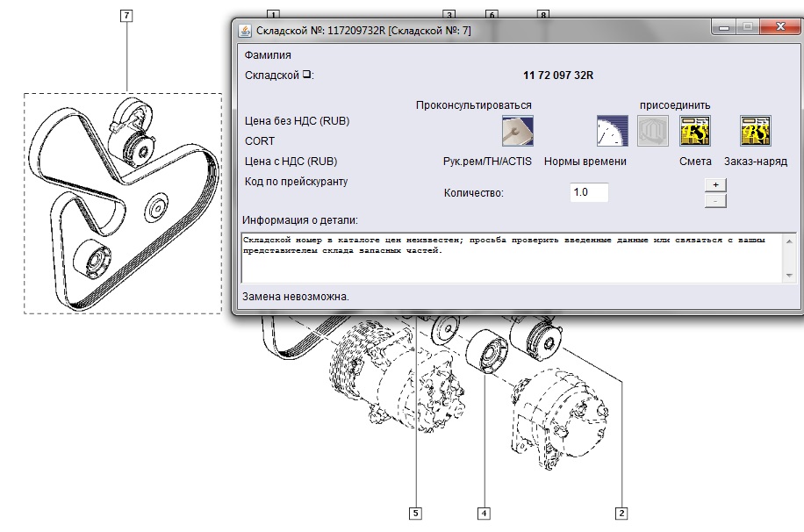This screenshot has height=532, width=804.
Task: Click the copy icon next to Складской
Action: click(306, 75)
